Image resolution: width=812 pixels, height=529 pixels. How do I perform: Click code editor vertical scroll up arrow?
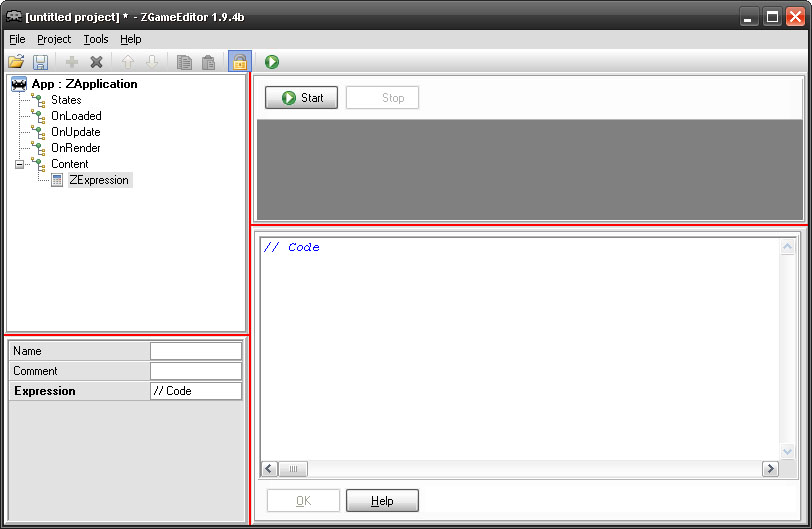[788, 247]
